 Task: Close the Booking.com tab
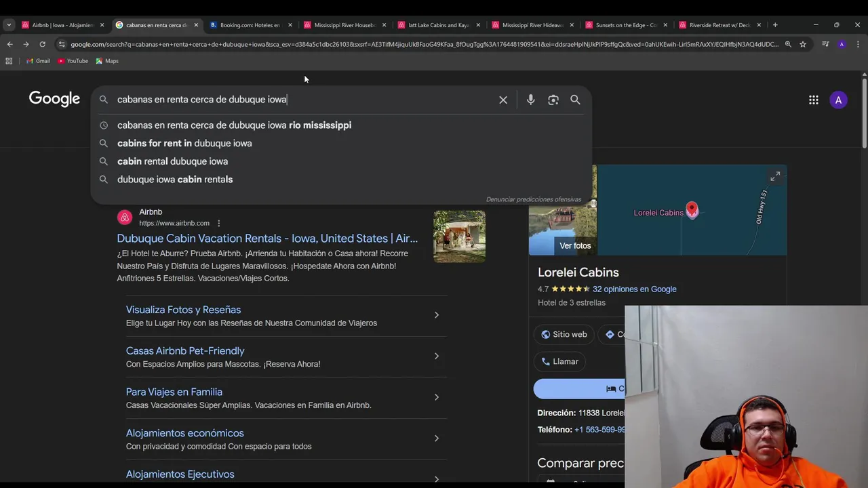[x=290, y=25]
